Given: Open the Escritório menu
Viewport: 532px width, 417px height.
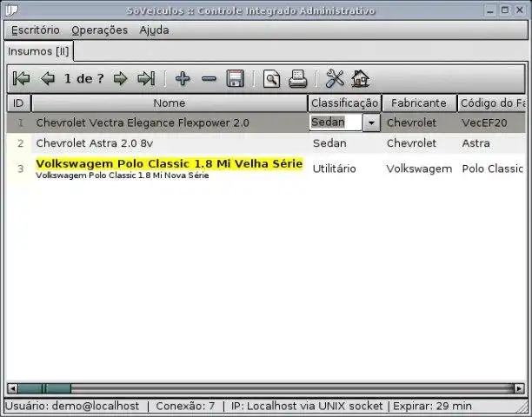Looking at the screenshot, I should 36,30.
